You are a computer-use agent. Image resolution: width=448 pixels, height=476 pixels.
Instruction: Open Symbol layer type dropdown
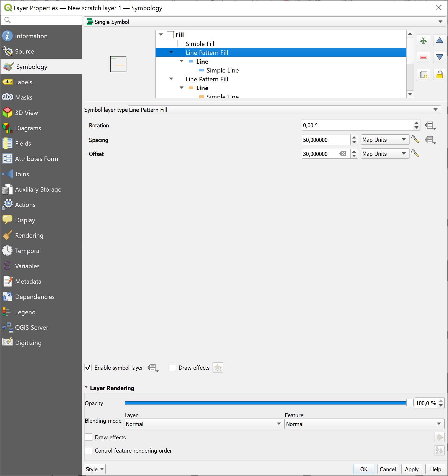(x=284, y=110)
